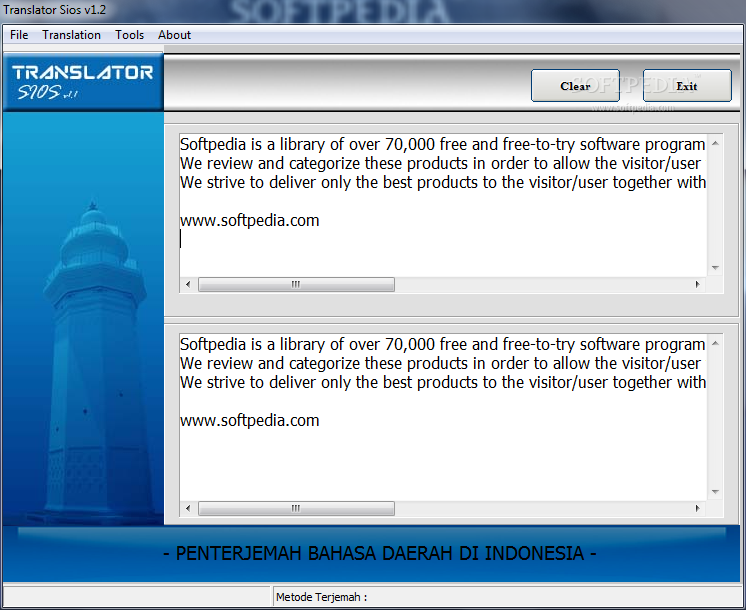Open the File menu

click(19, 35)
